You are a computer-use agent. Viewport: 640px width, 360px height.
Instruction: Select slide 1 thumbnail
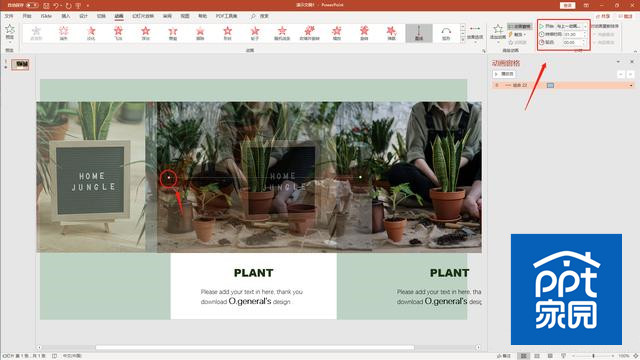(20, 64)
